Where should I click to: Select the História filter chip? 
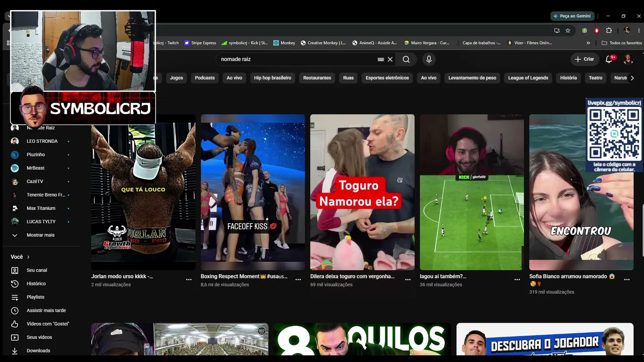(569, 78)
